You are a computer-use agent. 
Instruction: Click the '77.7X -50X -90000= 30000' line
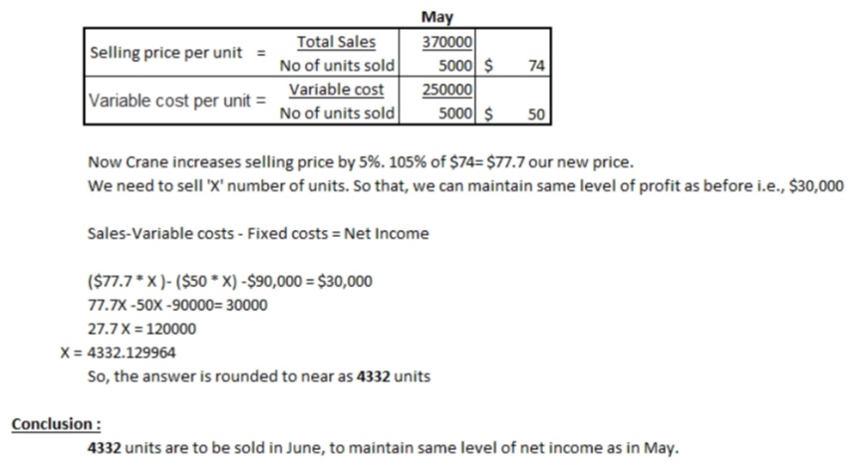(x=177, y=305)
